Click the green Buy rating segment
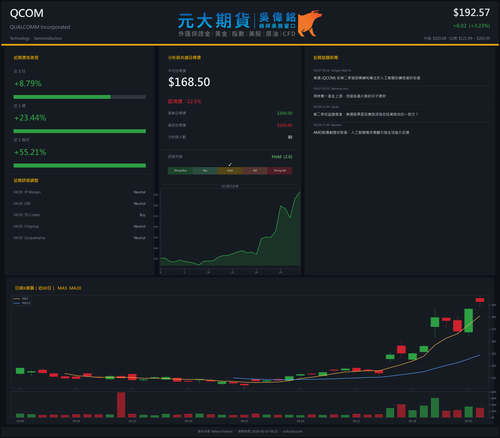This screenshot has width=500, height=438. click(x=205, y=171)
